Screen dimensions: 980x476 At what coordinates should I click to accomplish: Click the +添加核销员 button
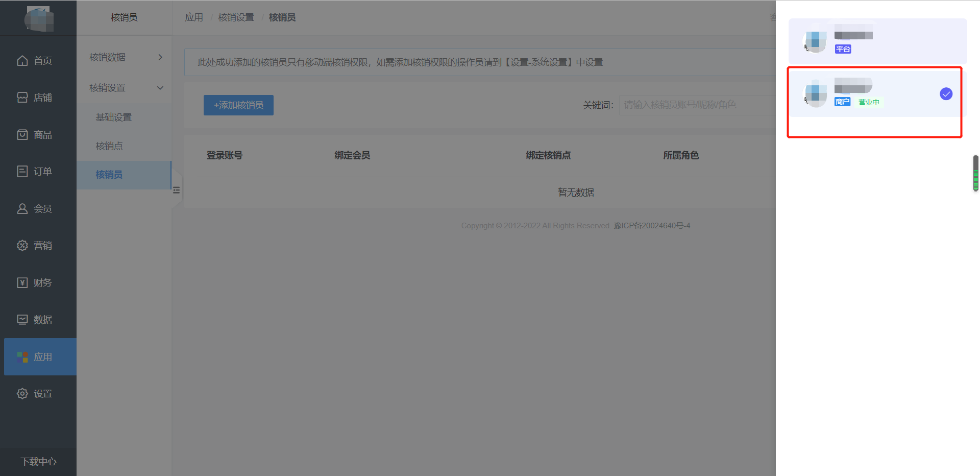(238, 105)
